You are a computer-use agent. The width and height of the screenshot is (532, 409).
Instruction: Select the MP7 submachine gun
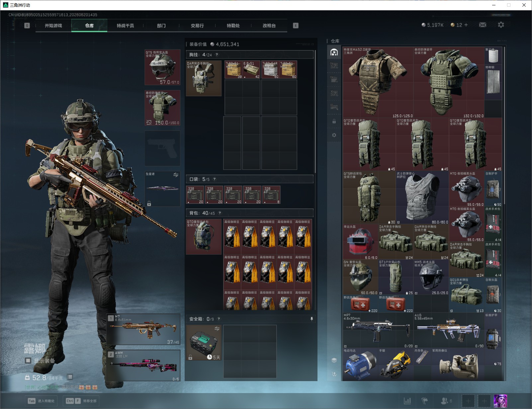pos(378,331)
